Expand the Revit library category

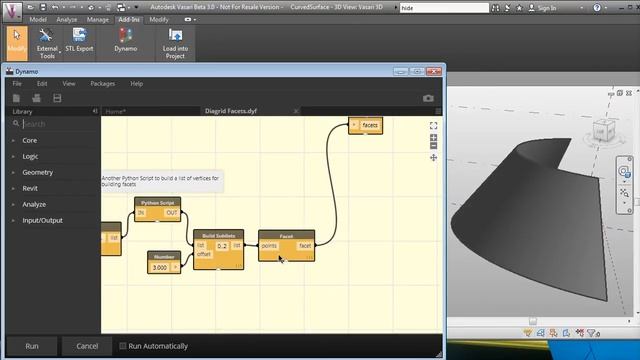pos(30,188)
